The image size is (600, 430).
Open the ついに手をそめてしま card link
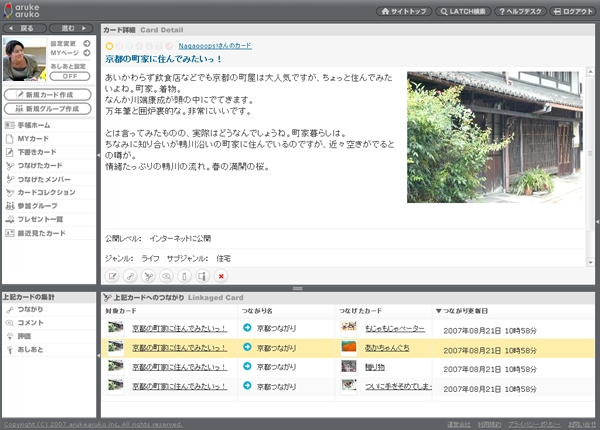coord(398,386)
